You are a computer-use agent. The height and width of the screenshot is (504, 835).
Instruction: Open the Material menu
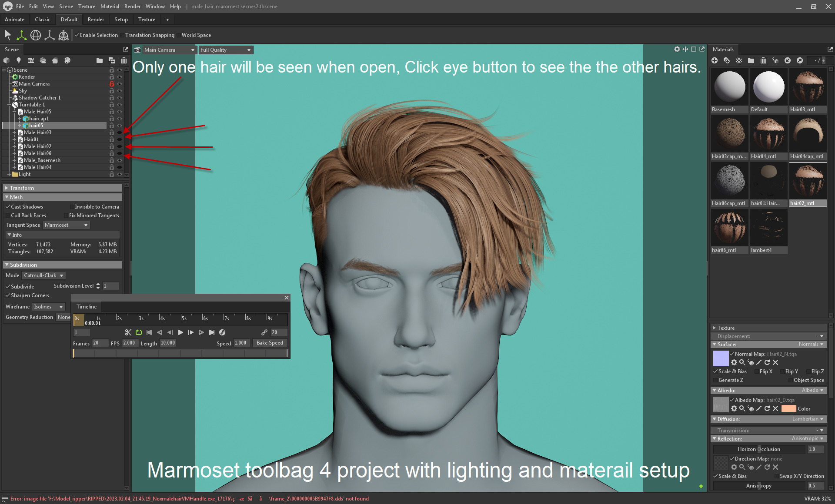point(110,7)
